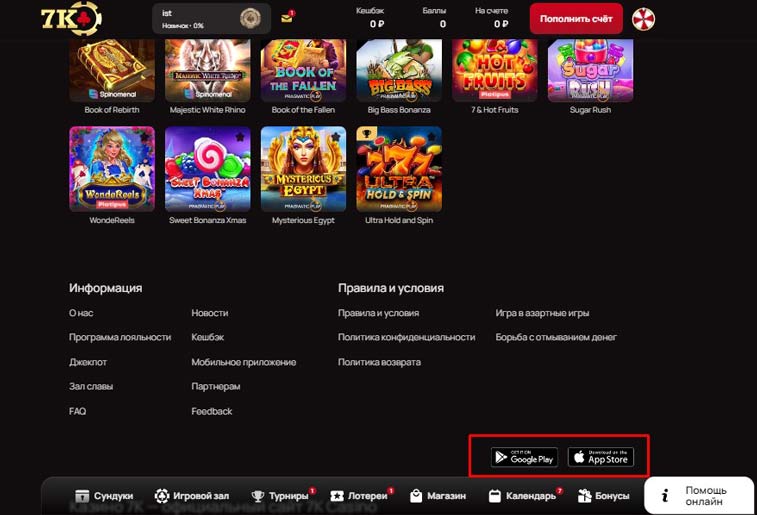
Task: Open the Календарь calendar
Action: [x=522, y=496]
